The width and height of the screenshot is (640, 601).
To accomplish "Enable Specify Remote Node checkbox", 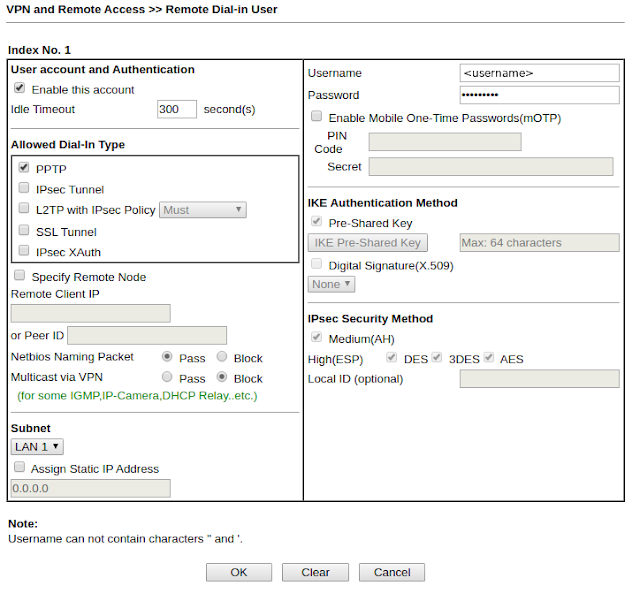I will 19,276.
